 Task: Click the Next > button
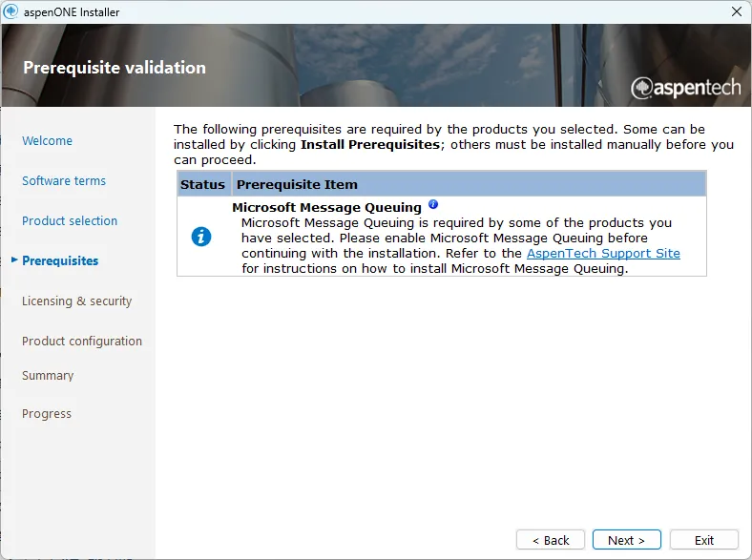[x=626, y=540]
